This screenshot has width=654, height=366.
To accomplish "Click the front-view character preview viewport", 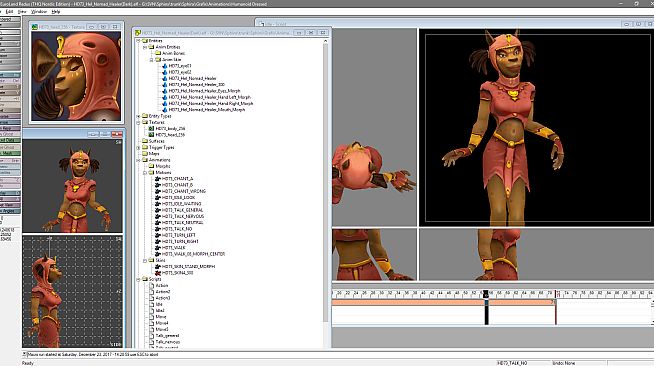I will pyautogui.click(x=73, y=186).
